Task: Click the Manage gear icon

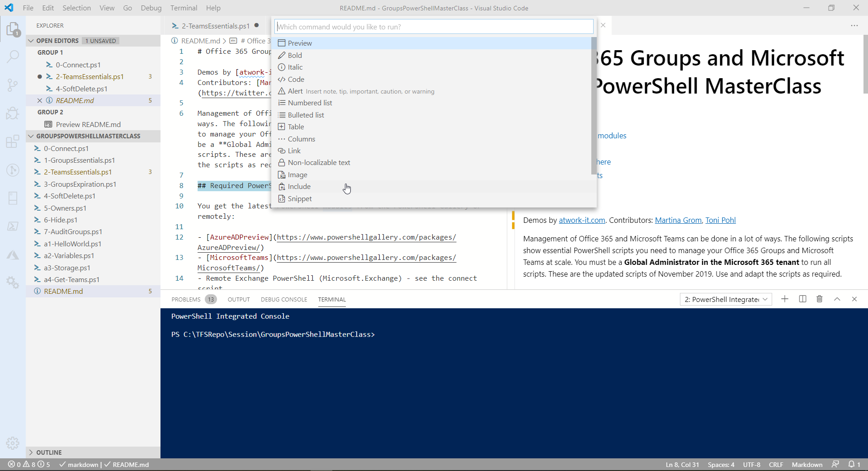Action: point(13,443)
